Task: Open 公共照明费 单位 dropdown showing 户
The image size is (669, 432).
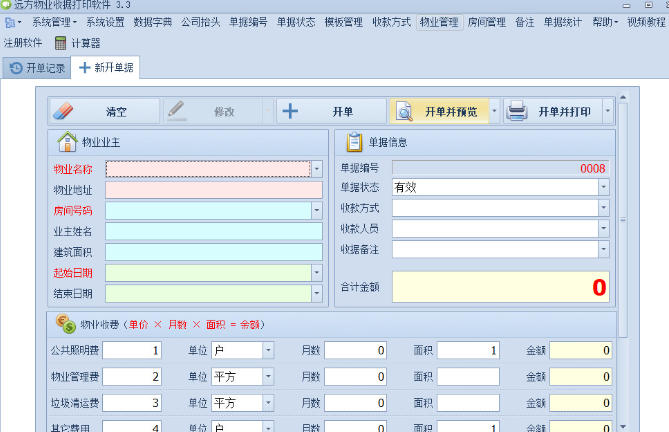Action: (268, 351)
